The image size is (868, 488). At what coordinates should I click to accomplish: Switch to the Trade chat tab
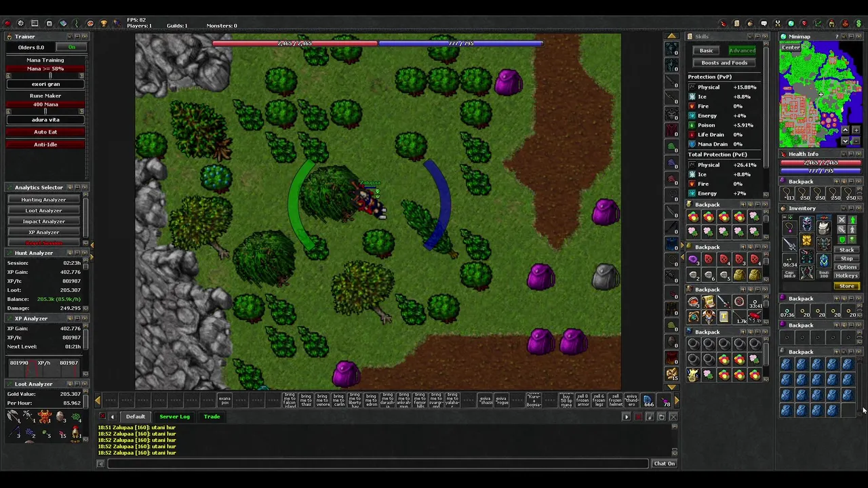point(212,417)
